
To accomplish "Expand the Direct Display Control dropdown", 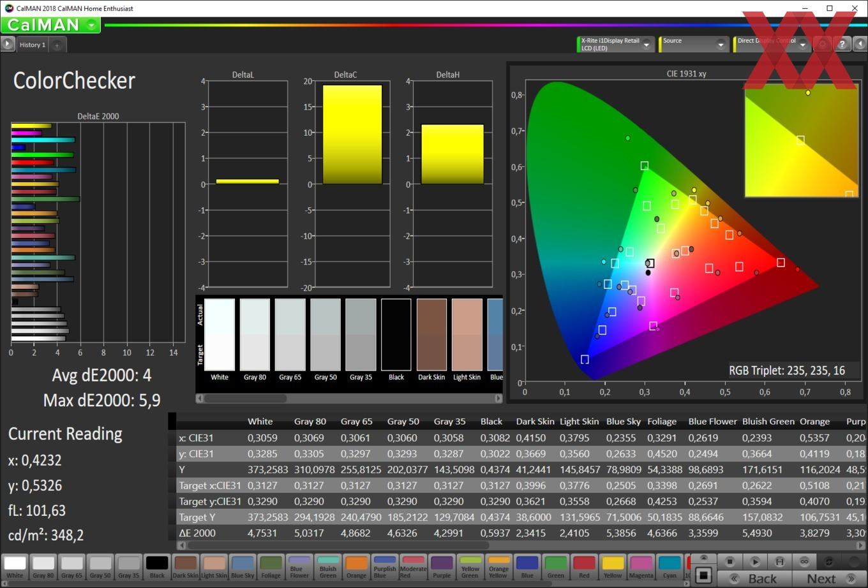I will [802, 45].
